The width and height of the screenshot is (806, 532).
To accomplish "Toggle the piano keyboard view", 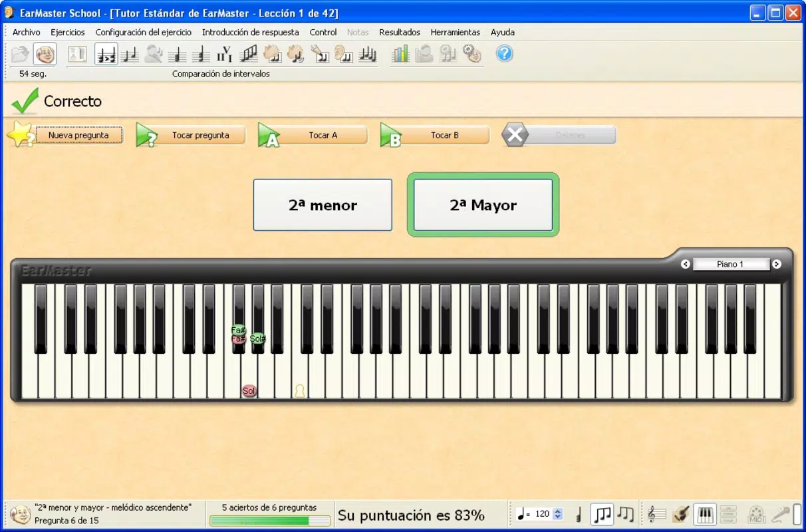I will point(704,514).
